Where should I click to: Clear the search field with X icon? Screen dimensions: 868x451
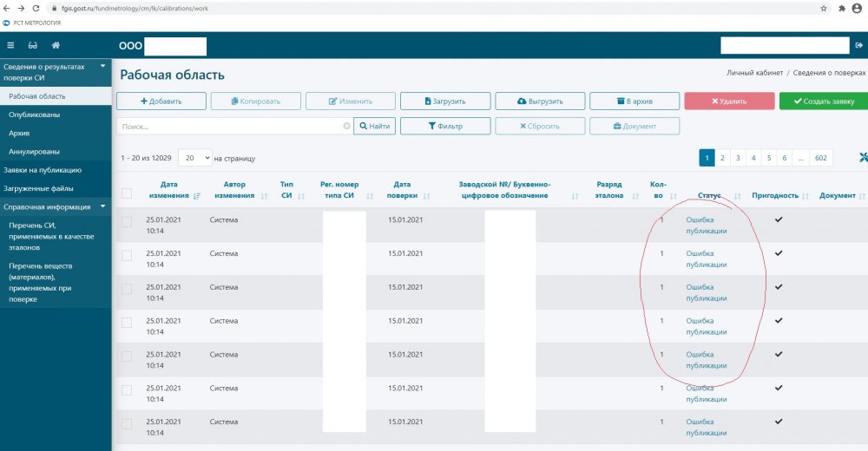347,127
